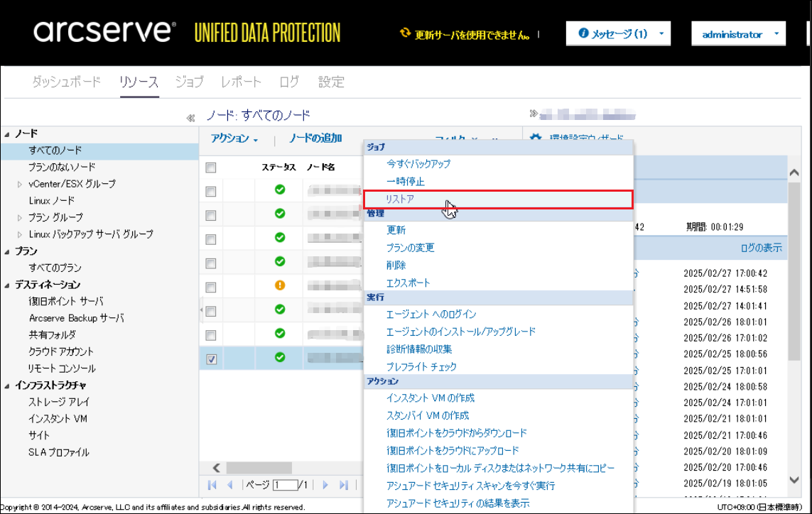
Task: Click the message info icon
Action: click(583, 33)
